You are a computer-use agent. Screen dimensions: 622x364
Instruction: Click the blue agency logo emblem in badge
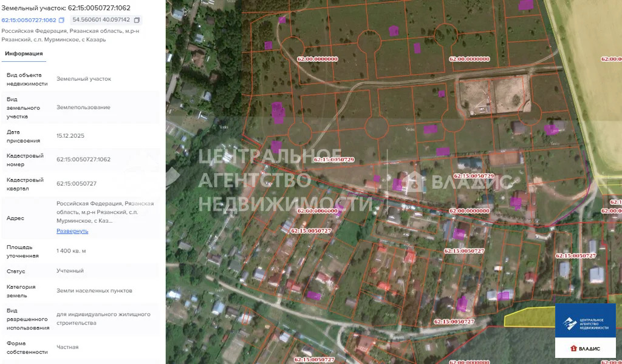pyautogui.click(x=570, y=323)
